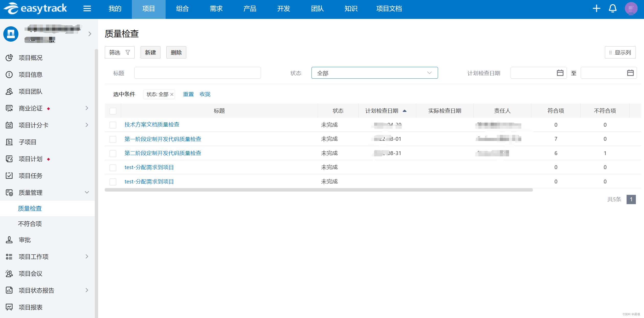Click the 重置 link

coord(188,94)
